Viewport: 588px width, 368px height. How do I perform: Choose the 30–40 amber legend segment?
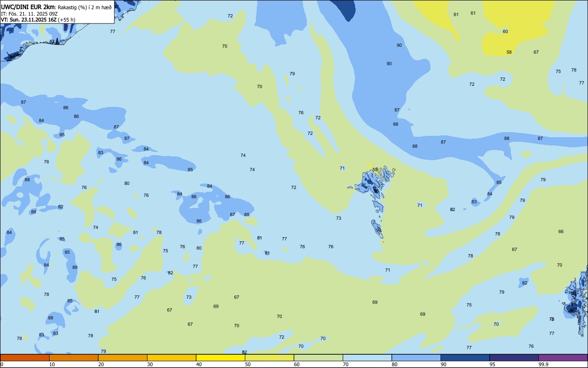coord(172,357)
